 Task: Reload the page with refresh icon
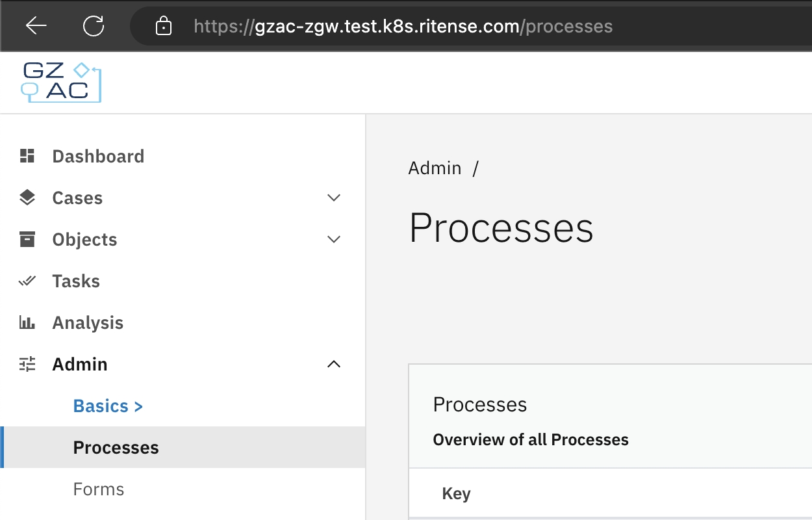[x=94, y=26]
